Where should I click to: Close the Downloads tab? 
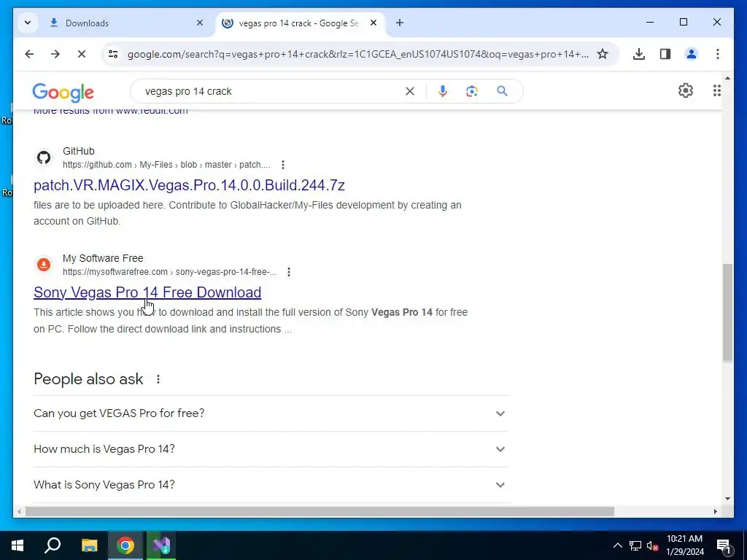(200, 23)
